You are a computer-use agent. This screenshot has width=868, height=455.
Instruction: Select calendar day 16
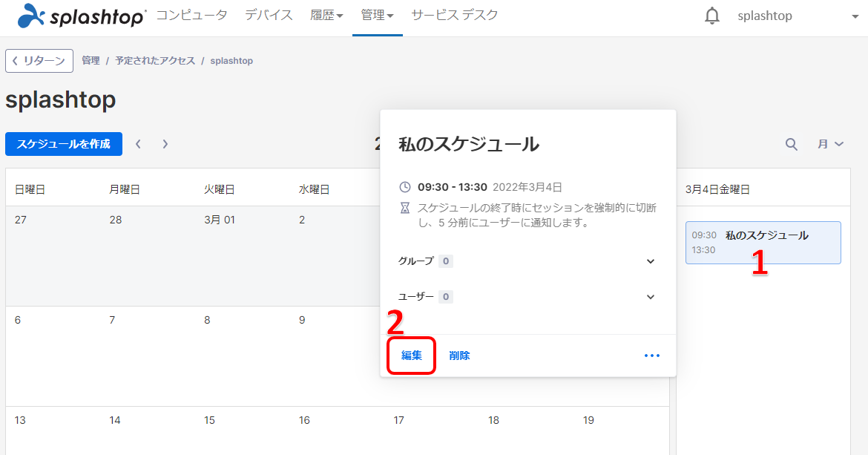pos(304,420)
